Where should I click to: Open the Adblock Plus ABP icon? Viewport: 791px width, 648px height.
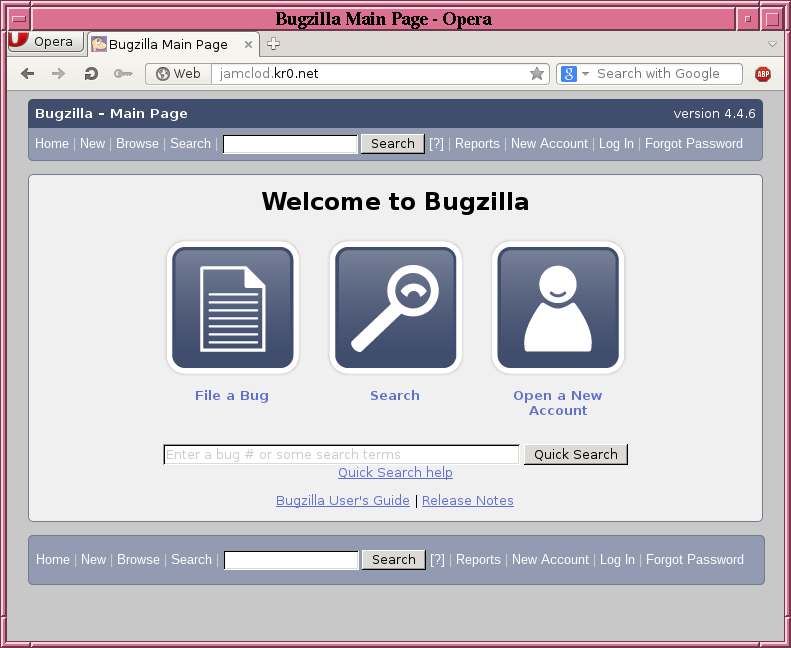[763, 74]
